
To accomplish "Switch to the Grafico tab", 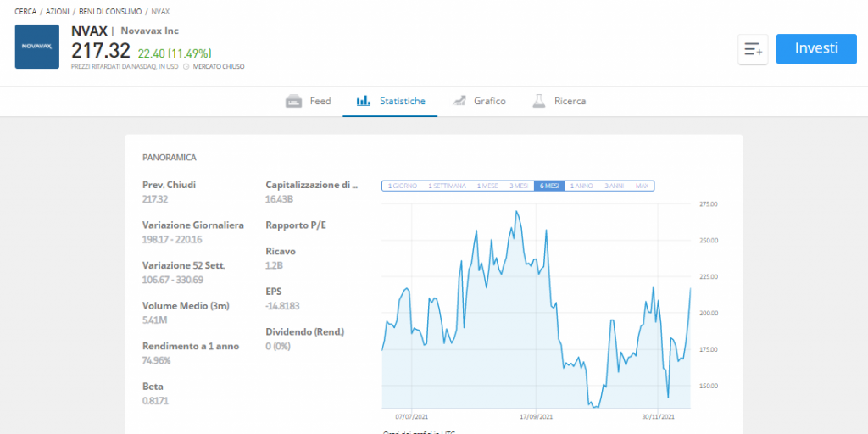I will pos(478,102).
